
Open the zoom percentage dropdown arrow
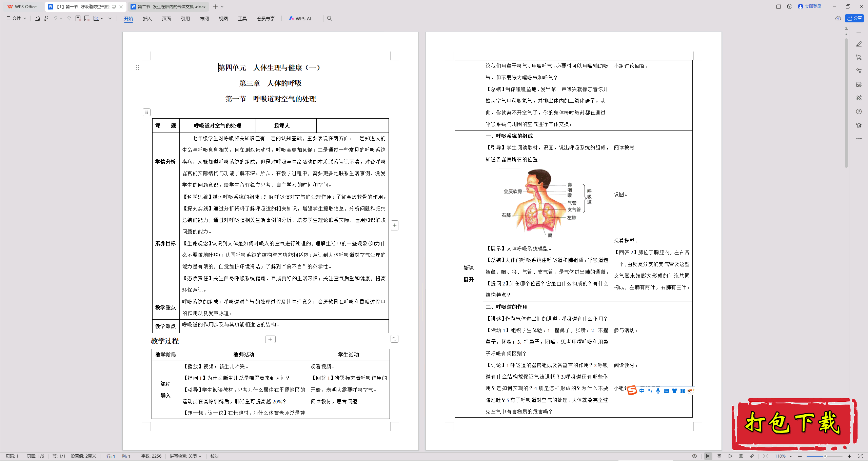(791, 456)
